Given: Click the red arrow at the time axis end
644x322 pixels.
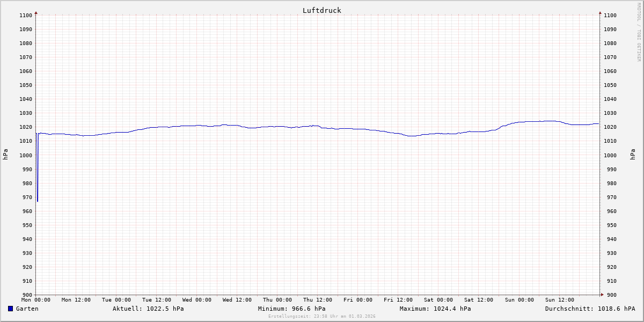Looking at the screenshot, I should (602, 295).
